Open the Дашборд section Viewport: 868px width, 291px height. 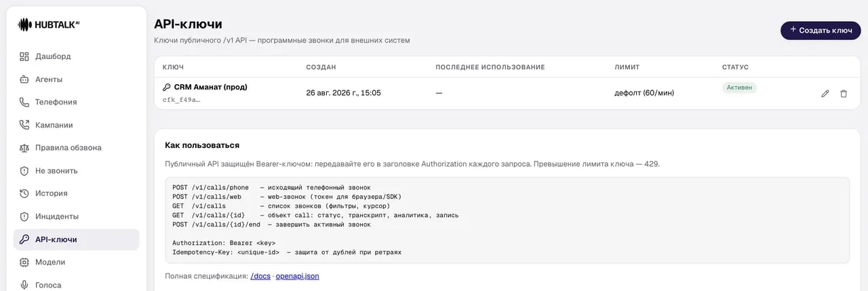[x=76, y=56]
